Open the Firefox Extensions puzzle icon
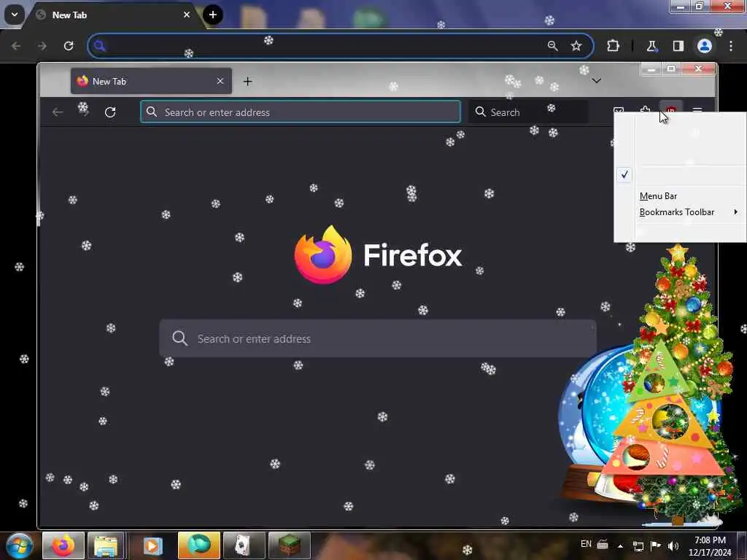This screenshot has height=560, width=747. [645, 110]
